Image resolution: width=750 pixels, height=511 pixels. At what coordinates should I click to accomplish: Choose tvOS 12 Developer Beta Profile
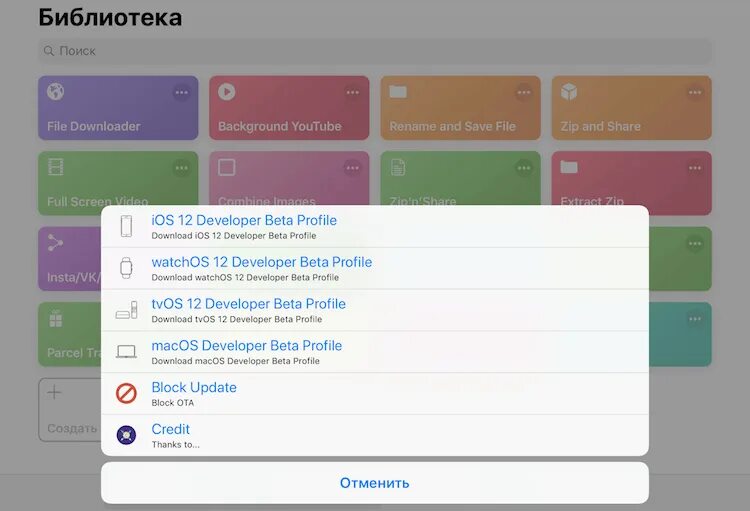pyautogui.click(x=375, y=310)
